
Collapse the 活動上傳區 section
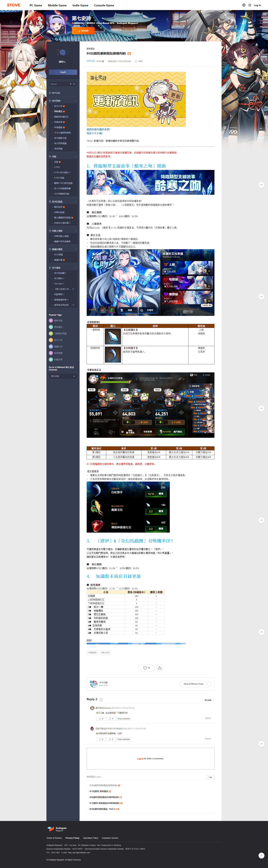pyautogui.click(x=76, y=231)
